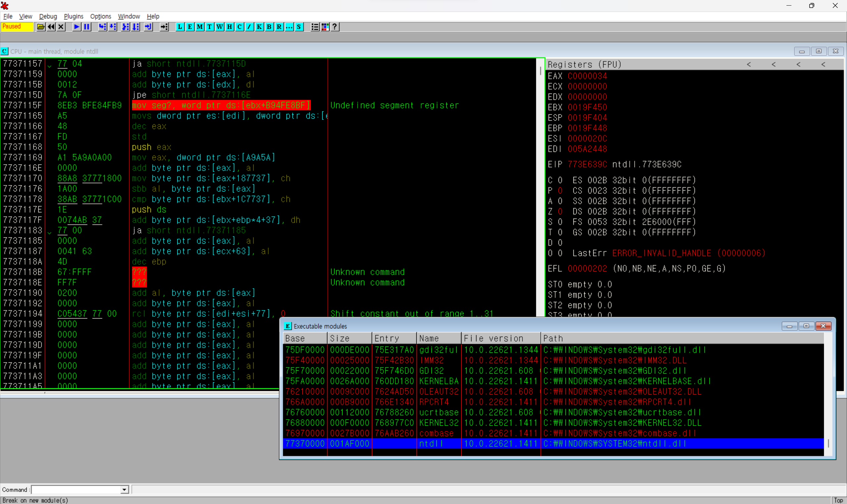This screenshot has height=504, width=847.
Task: Expand the Command dropdown arrow
Action: (124, 489)
